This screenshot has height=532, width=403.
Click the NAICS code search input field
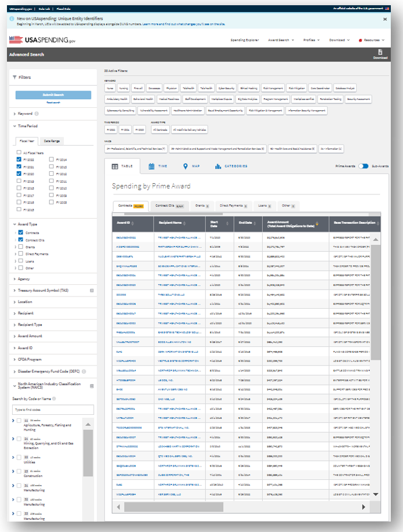53,410
